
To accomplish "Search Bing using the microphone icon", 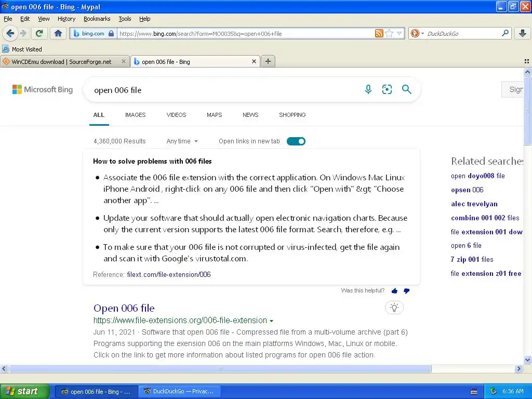I will click(368, 89).
